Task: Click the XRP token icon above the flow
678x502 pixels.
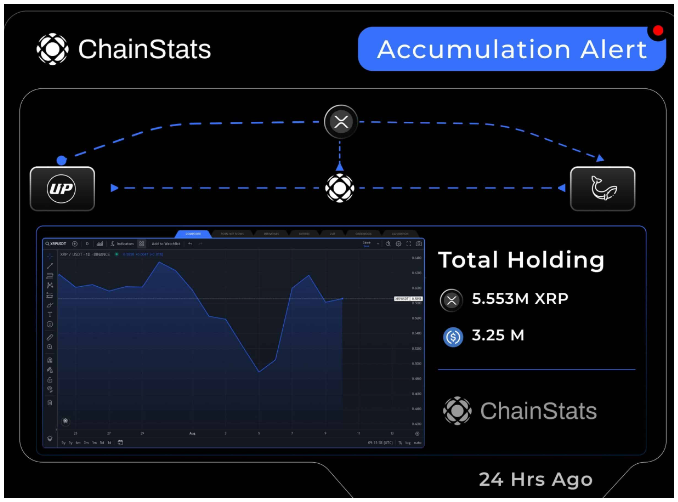Action: 341,122
